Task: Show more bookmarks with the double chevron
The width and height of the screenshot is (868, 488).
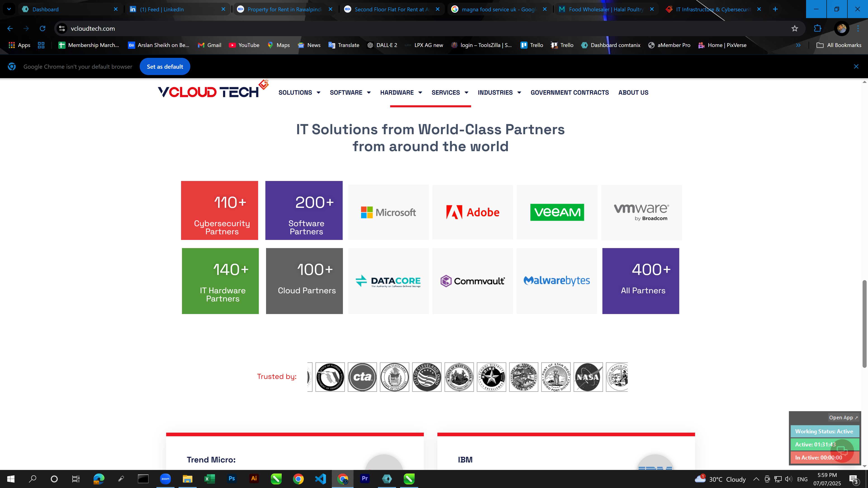Action: pyautogui.click(x=798, y=45)
